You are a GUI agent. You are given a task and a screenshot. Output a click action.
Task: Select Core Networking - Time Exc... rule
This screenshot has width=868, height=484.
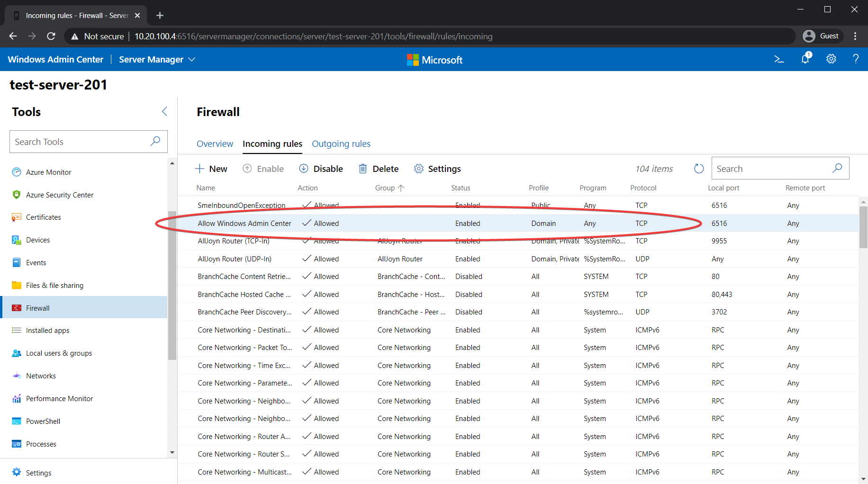tap(518, 366)
